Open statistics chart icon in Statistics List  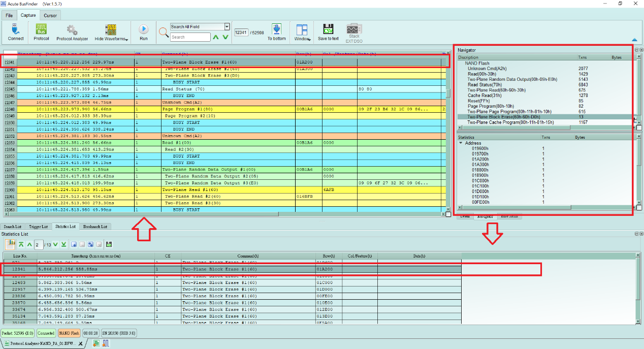pyautogui.click(x=10, y=244)
